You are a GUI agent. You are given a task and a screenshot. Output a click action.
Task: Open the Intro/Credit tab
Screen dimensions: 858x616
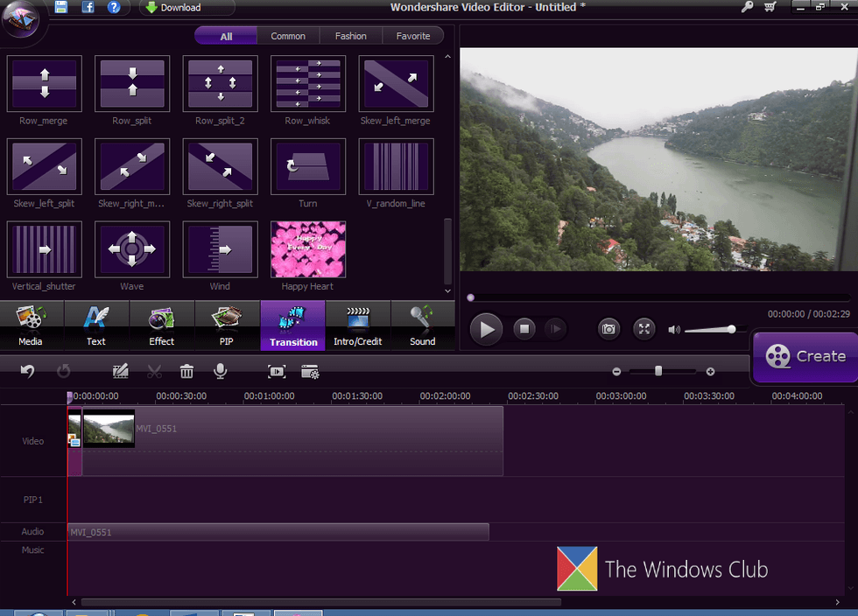tap(357, 326)
